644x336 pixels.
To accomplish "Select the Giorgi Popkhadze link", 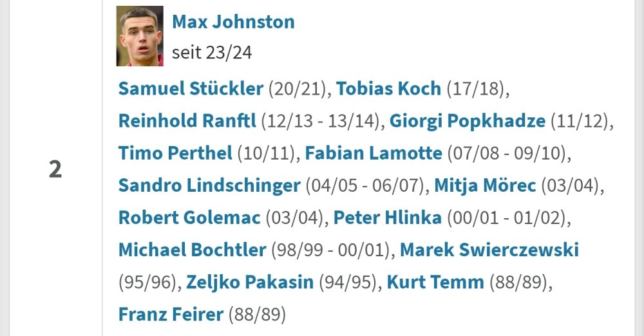I will point(467,120).
